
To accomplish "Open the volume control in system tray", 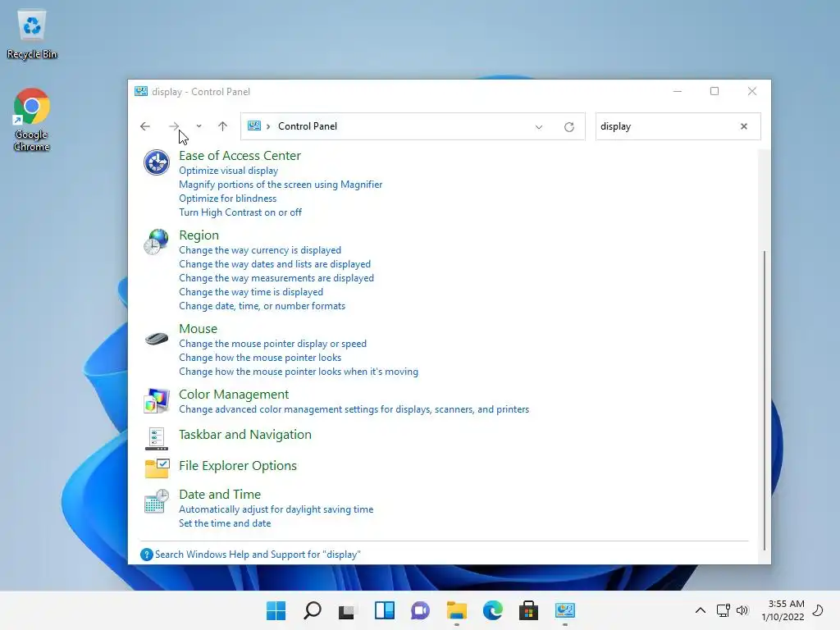I will [x=742, y=610].
